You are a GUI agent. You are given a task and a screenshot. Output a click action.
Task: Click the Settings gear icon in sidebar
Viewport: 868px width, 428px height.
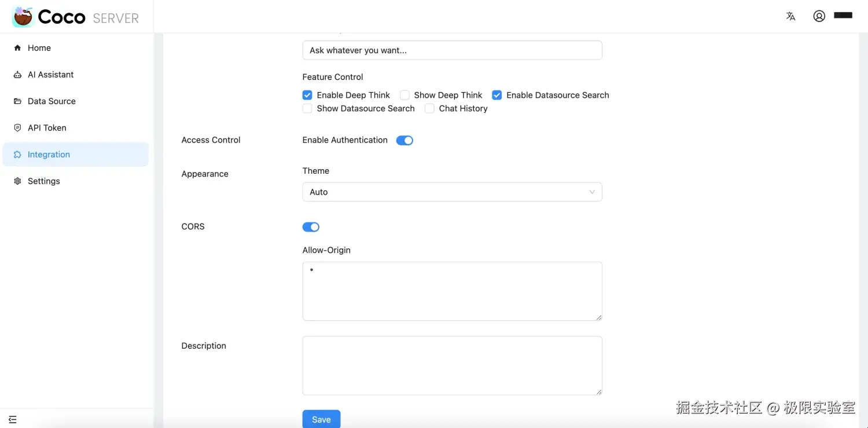click(x=17, y=181)
